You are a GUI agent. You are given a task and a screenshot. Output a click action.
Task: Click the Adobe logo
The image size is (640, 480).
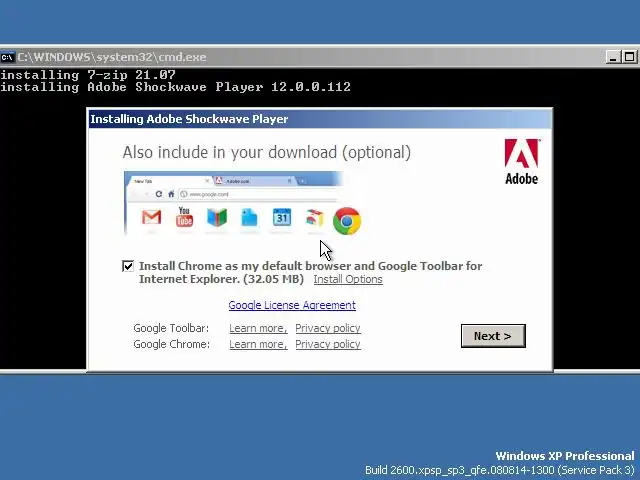point(522,162)
